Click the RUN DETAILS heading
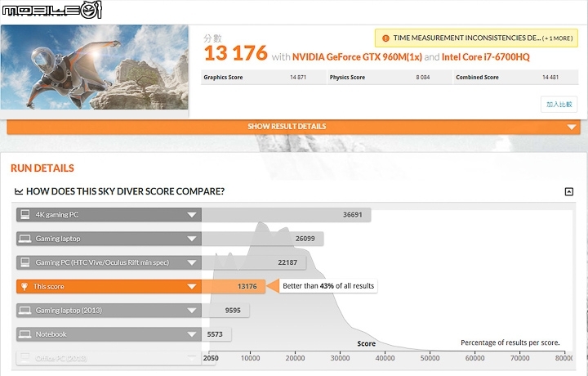The height and width of the screenshot is (376, 588). point(42,168)
